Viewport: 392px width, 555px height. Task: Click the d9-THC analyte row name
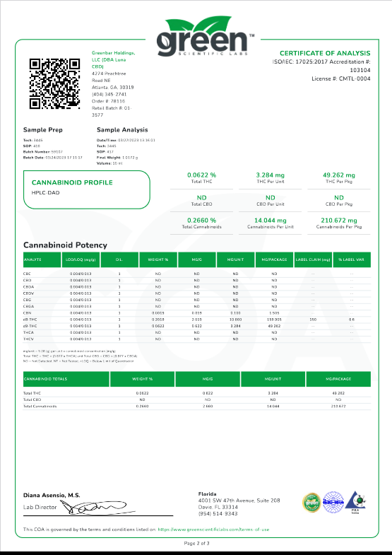[x=30, y=326]
